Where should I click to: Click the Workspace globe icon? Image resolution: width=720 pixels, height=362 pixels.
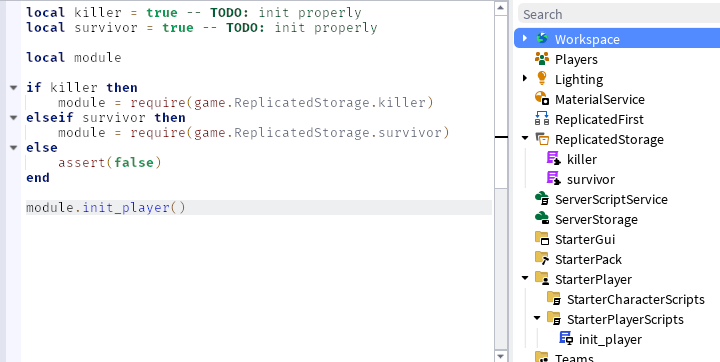(542, 39)
